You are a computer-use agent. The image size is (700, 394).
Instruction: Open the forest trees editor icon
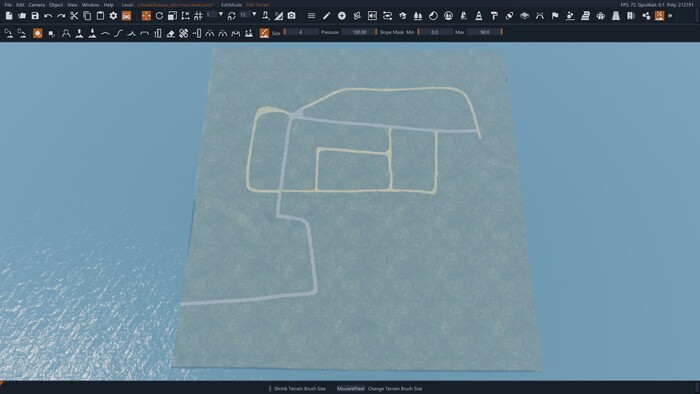pyautogui.click(x=418, y=16)
